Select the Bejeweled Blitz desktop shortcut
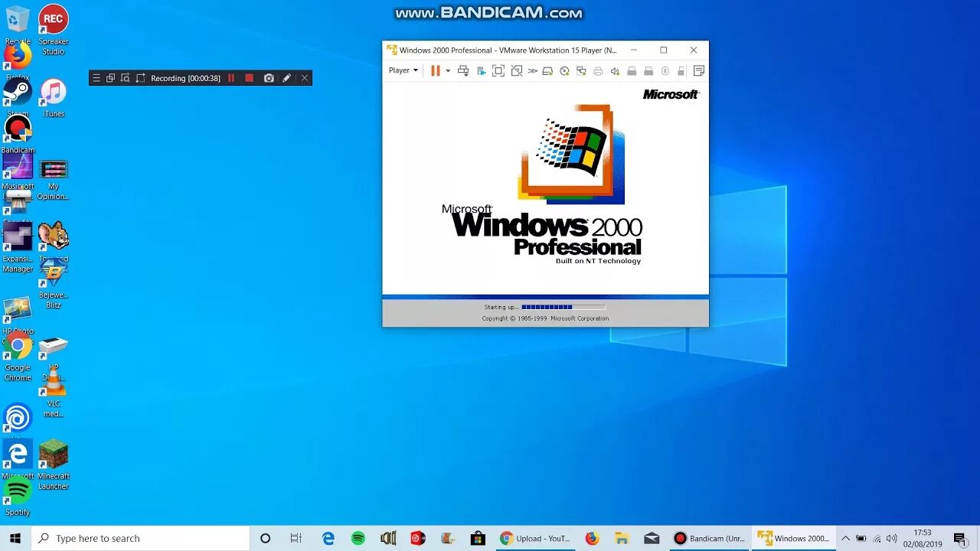Image resolution: width=980 pixels, height=551 pixels. (x=54, y=285)
